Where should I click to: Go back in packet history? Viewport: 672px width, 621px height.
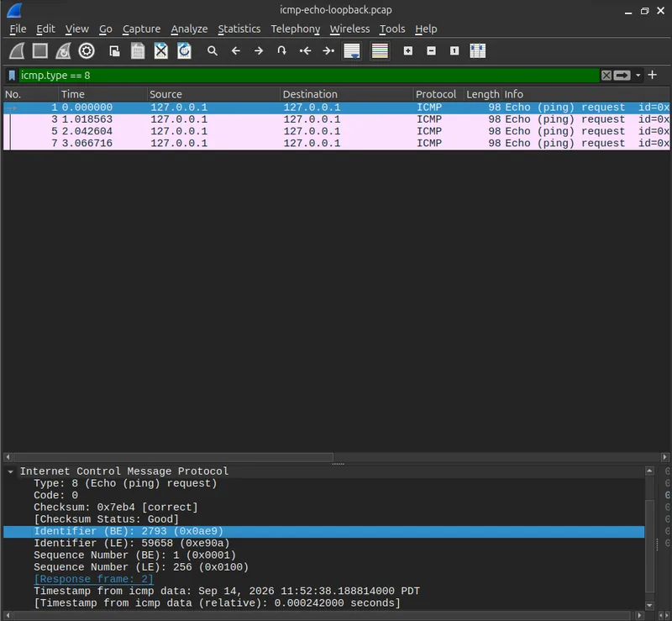pyautogui.click(x=236, y=51)
